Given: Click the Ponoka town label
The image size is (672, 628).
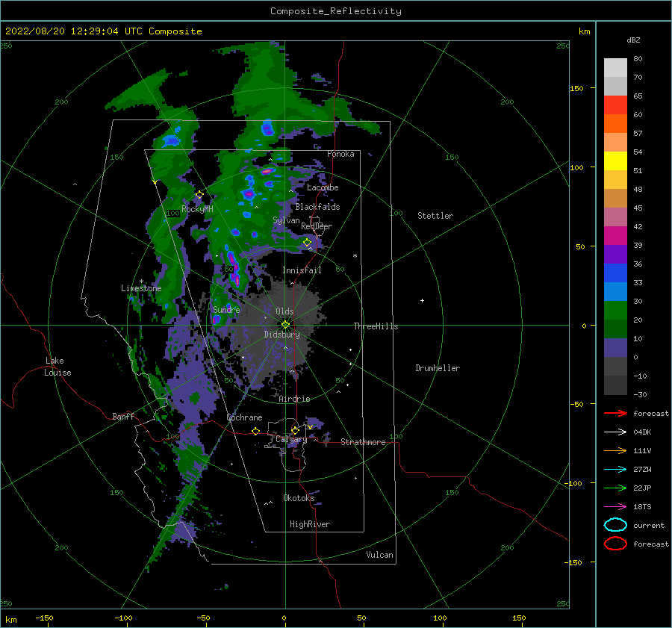Looking at the screenshot, I should click(x=340, y=154).
